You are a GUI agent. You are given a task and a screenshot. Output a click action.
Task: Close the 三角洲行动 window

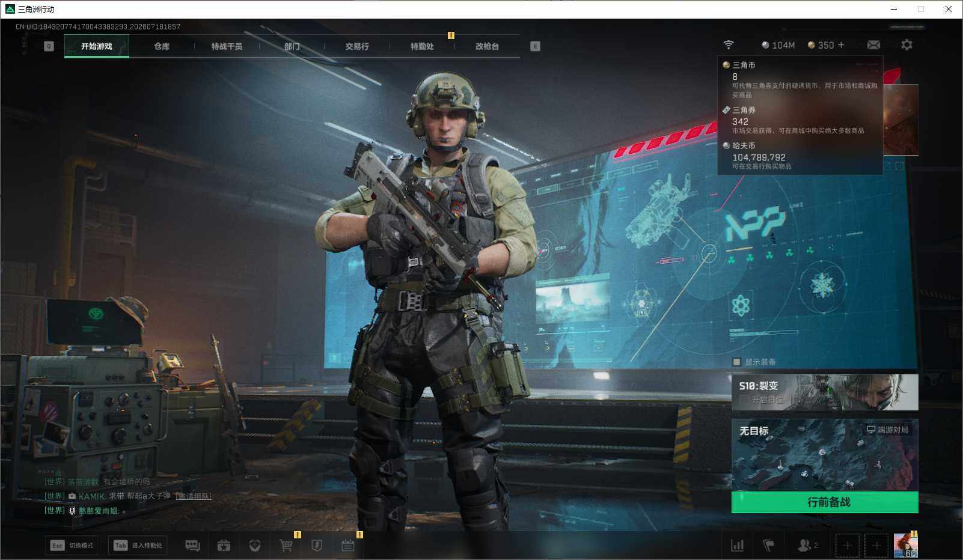click(949, 9)
